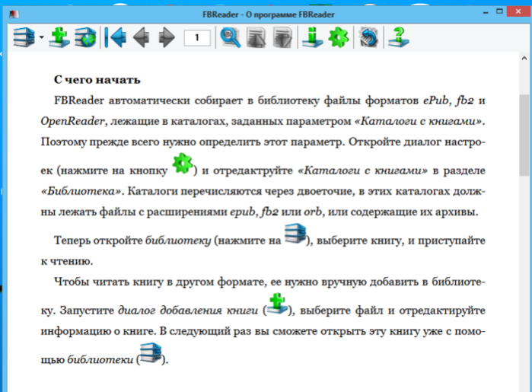
Task: Click the books icon after 'нажмите на'
Action: (295, 233)
